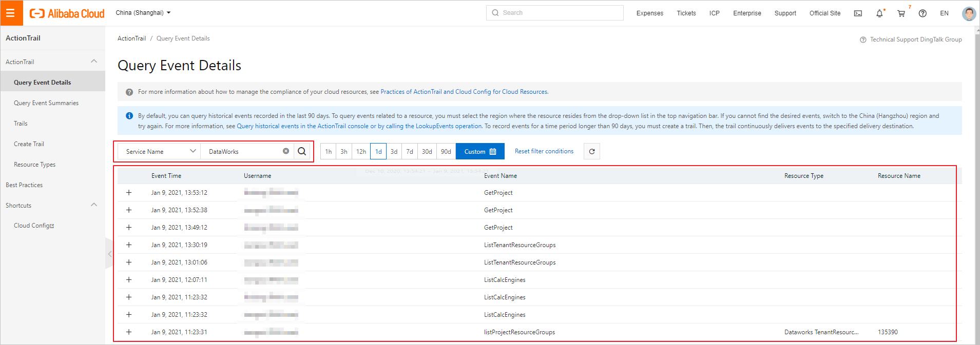This screenshot has height=345, width=980.
Task: Open the Tickets top menu
Action: coord(686,13)
